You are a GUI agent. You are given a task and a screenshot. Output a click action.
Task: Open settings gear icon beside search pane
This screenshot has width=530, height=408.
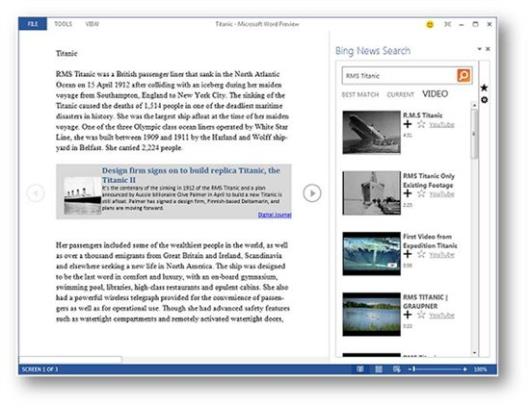point(484,100)
